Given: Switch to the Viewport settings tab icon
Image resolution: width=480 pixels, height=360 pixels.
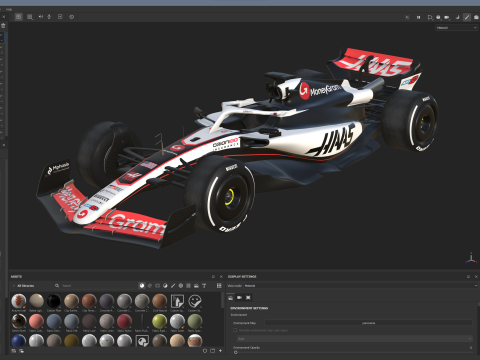Looking at the screenshot, I should [x=248, y=297].
